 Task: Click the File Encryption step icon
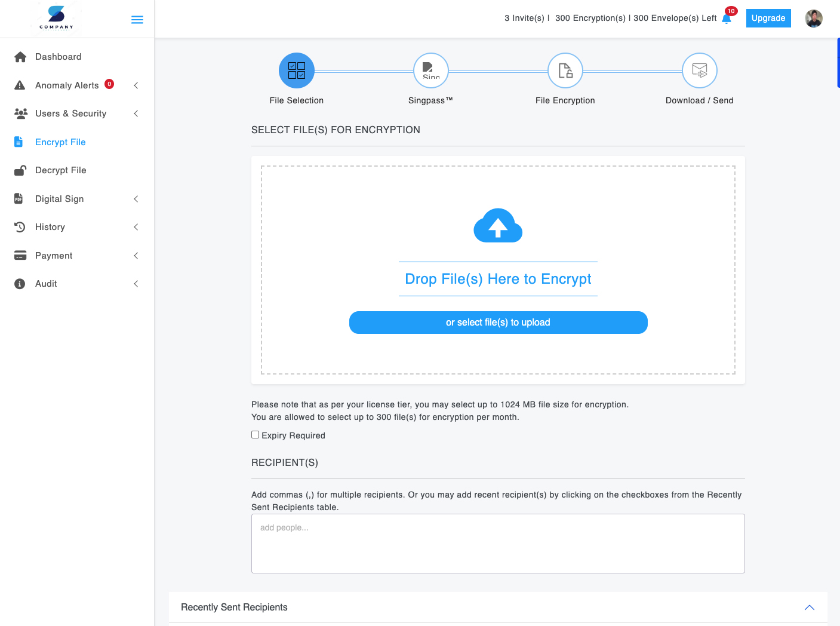coord(565,70)
